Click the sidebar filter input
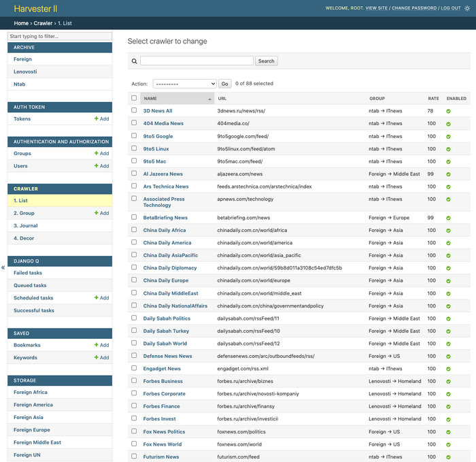The width and height of the screenshot is (476, 462). [x=60, y=36]
